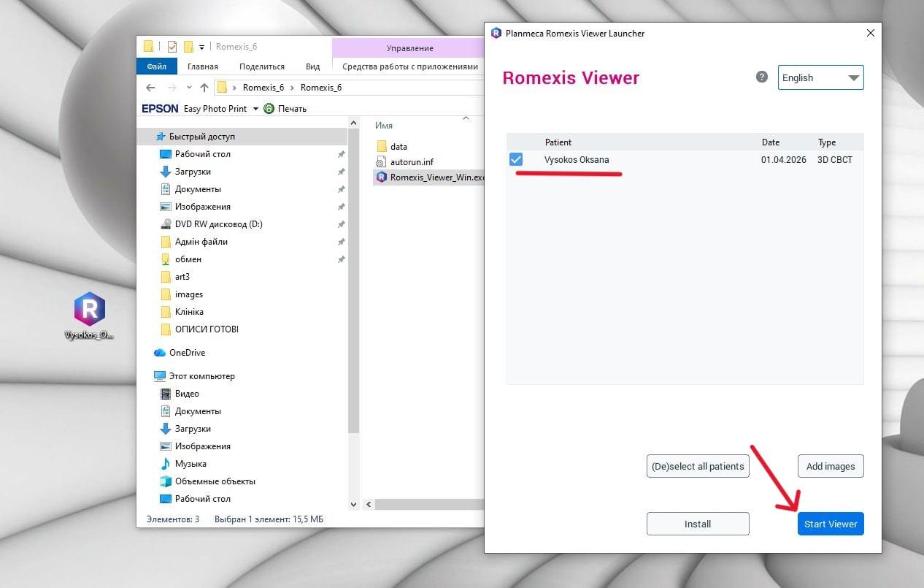
Task: Click the EPSON Print printer icon
Action: (x=269, y=109)
